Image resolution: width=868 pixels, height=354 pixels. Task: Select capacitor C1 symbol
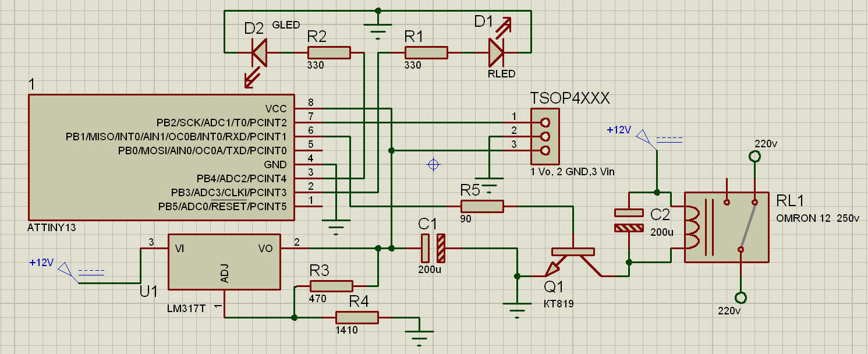pyautogui.click(x=433, y=248)
